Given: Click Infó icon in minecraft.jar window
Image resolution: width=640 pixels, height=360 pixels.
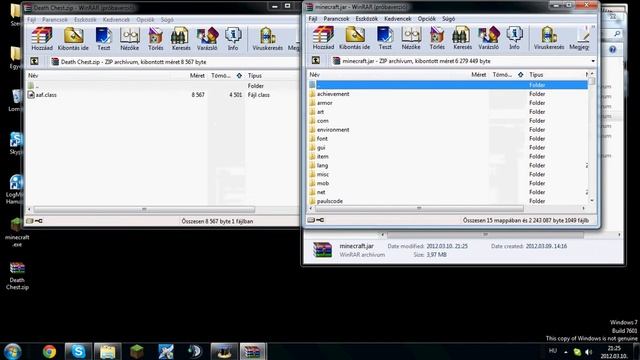Looking at the screenshot, I should [514, 38].
